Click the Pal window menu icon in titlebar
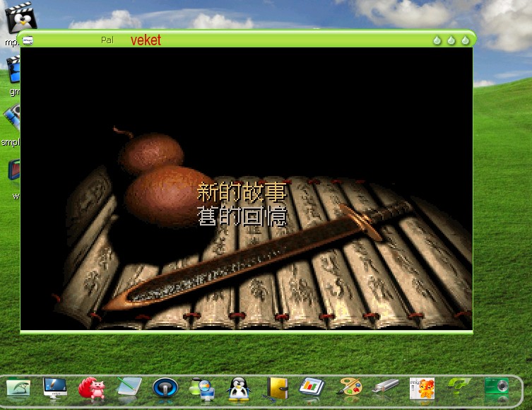This screenshot has width=532, height=410. 28,41
